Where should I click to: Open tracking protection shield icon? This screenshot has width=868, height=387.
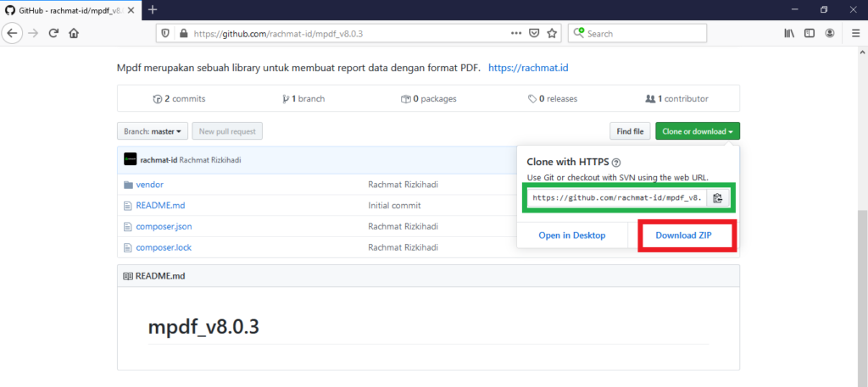(165, 33)
